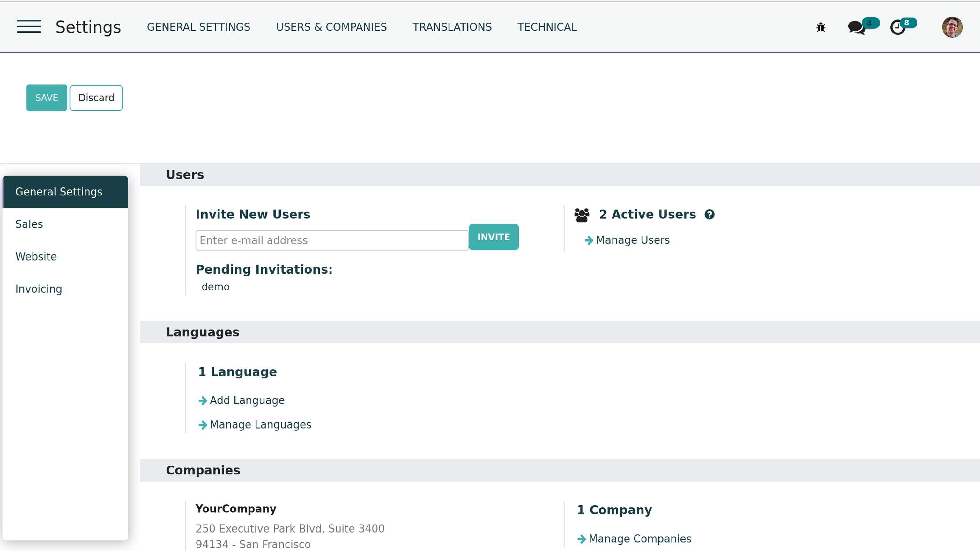Click the Invite button
Image resolution: width=980 pixels, height=551 pixels.
[x=494, y=237]
